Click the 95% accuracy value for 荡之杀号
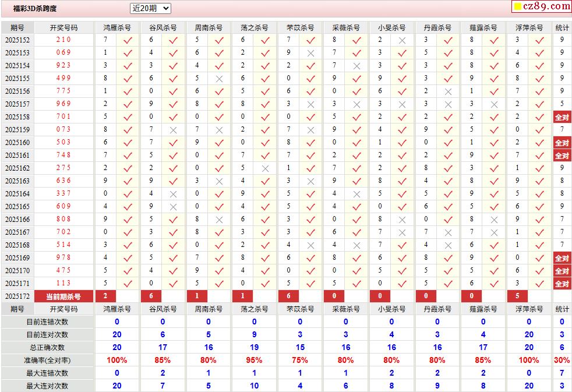572x392 pixels. click(255, 361)
